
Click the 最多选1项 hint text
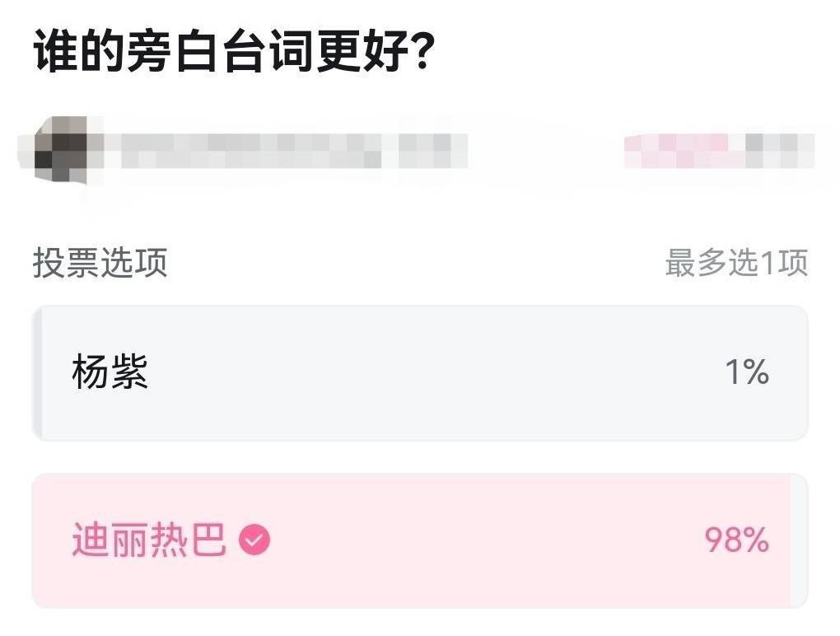736,263
